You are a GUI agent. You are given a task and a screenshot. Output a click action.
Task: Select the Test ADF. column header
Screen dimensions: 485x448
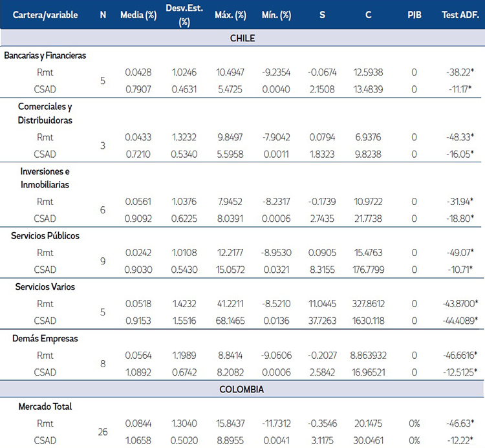click(x=459, y=15)
